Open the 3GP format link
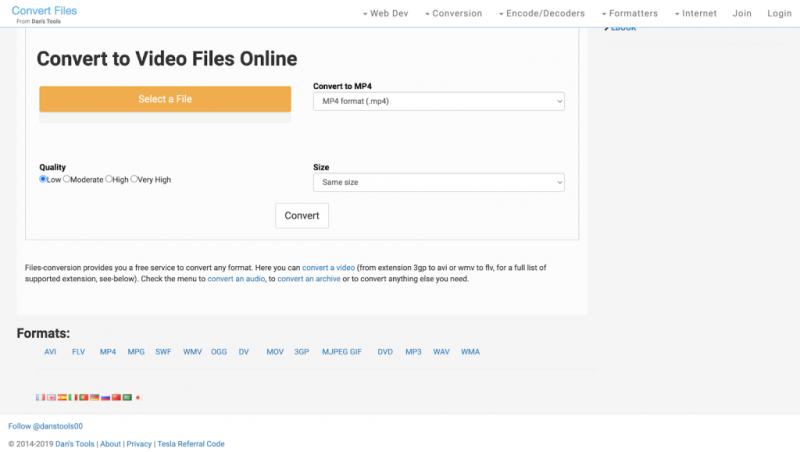The width and height of the screenshot is (800, 452). click(302, 351)
